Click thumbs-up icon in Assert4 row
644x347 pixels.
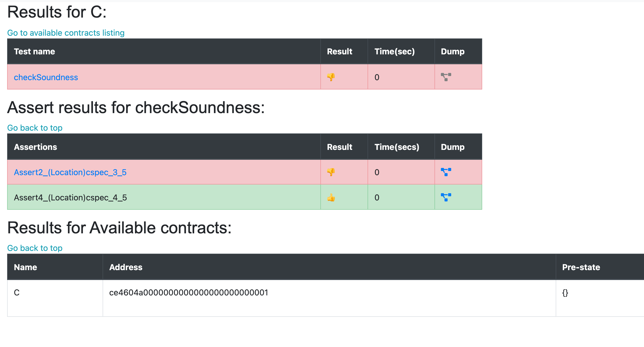331,197
